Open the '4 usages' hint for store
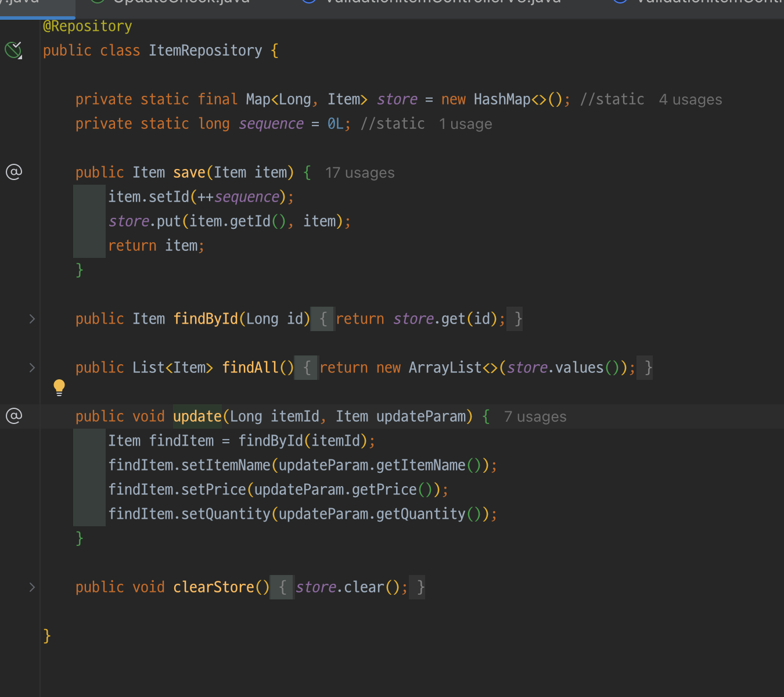The image size is (784, 697). point(691,100)
